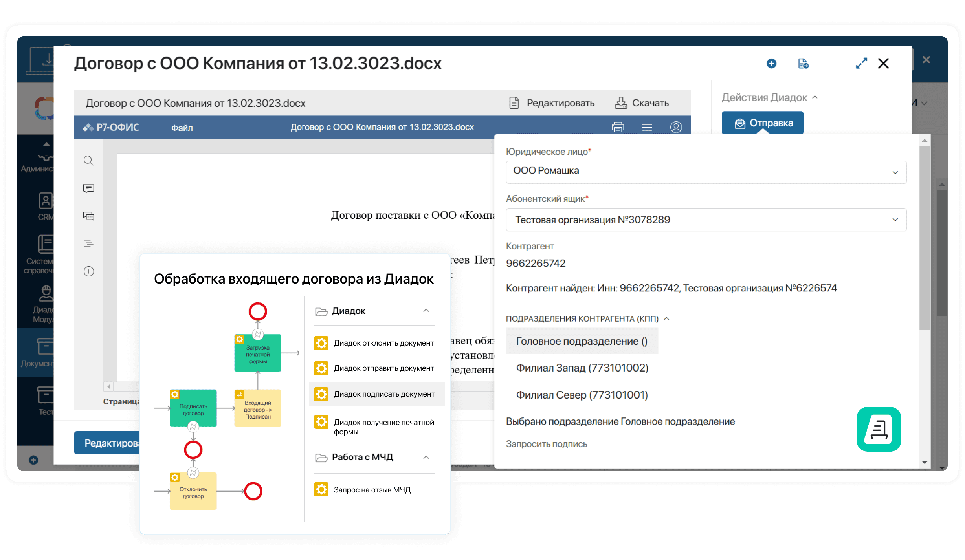965x560 pixels.
Task: Click the green document signature icon
Action: (x=879, y=429)
